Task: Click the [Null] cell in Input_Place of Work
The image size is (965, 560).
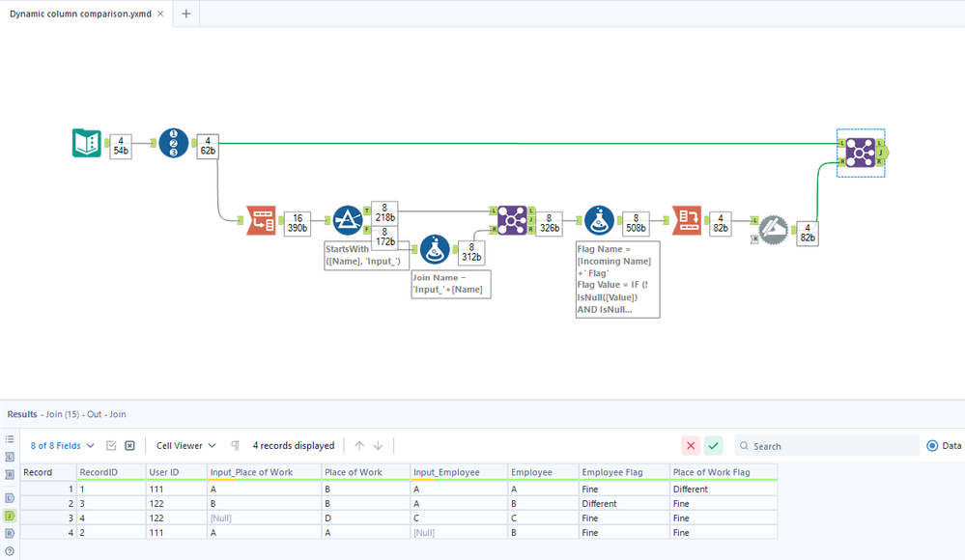Action: pyautogui.click(x=264, y=518)
